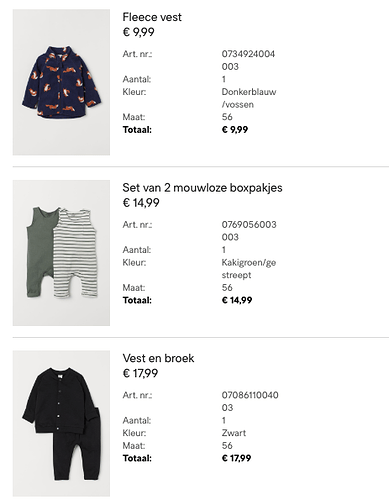Select the € 17,99 price under Vest en broek

tap(140, 373)
